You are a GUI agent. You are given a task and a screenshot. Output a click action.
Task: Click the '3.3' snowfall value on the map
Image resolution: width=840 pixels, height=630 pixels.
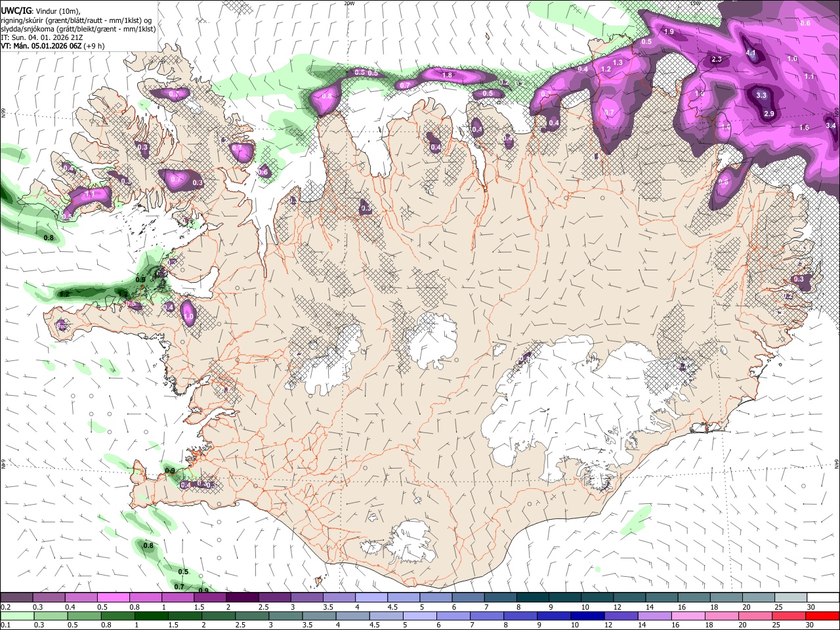pyautogui.click(x=761, y=95)
